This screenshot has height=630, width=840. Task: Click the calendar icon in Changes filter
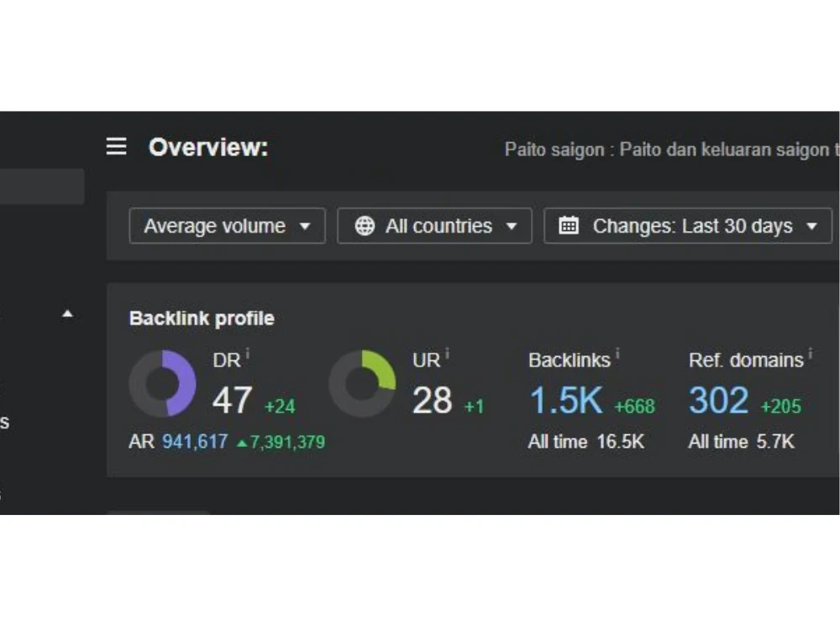(569, 225)
